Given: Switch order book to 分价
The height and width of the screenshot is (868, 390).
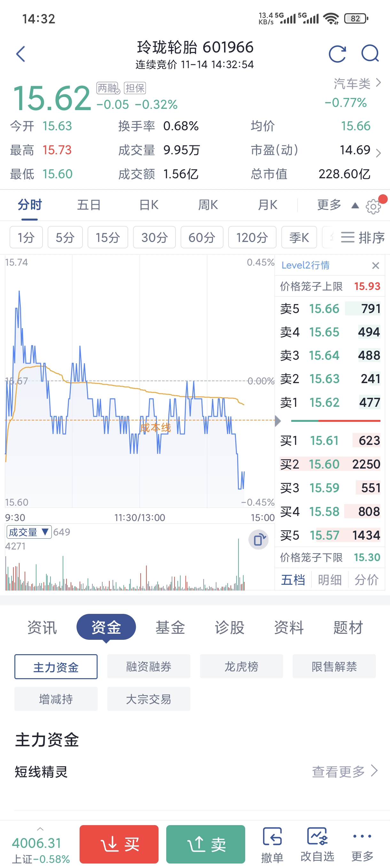Looking at the screenshot, I should tap(366, 580).
